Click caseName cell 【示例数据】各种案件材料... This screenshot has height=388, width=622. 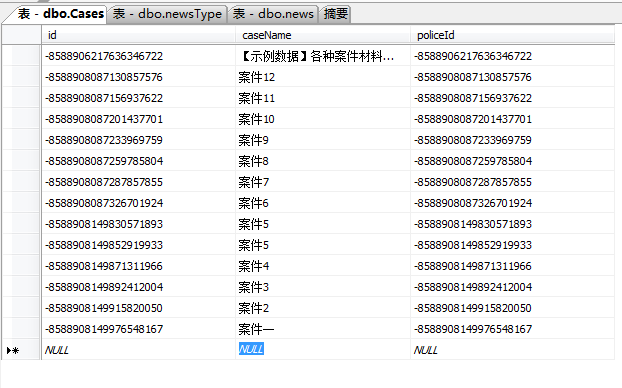point(323,56)
